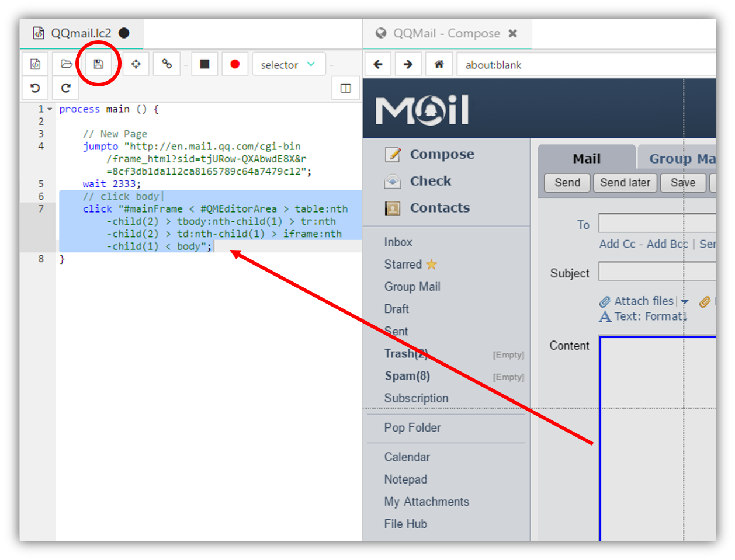Click the Mail logo
735x560 pixels.
point(422,110)
